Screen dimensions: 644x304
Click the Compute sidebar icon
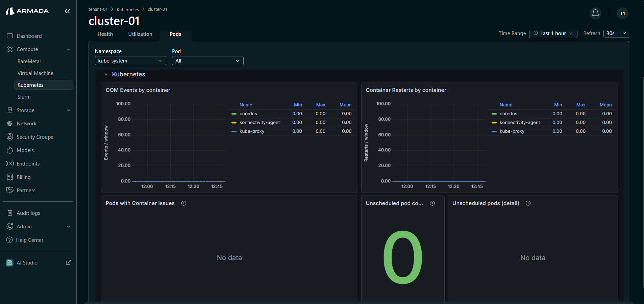coord(10,49)
